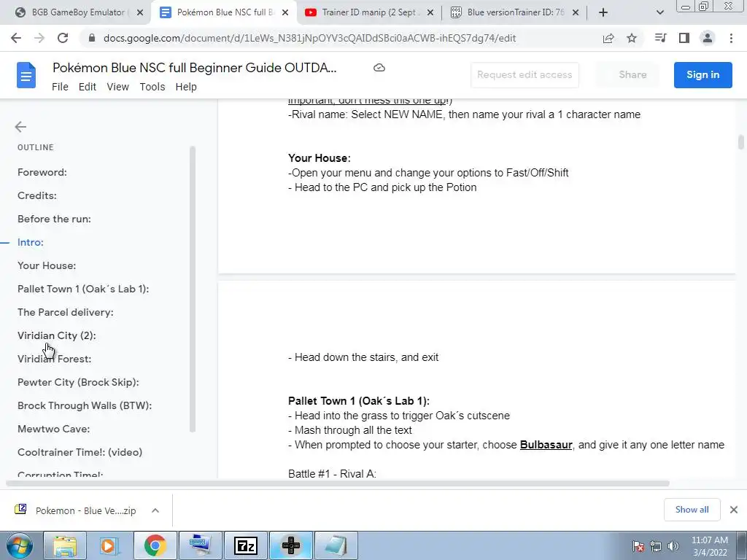Click the Chrome taskbar icon

[155, 546]
